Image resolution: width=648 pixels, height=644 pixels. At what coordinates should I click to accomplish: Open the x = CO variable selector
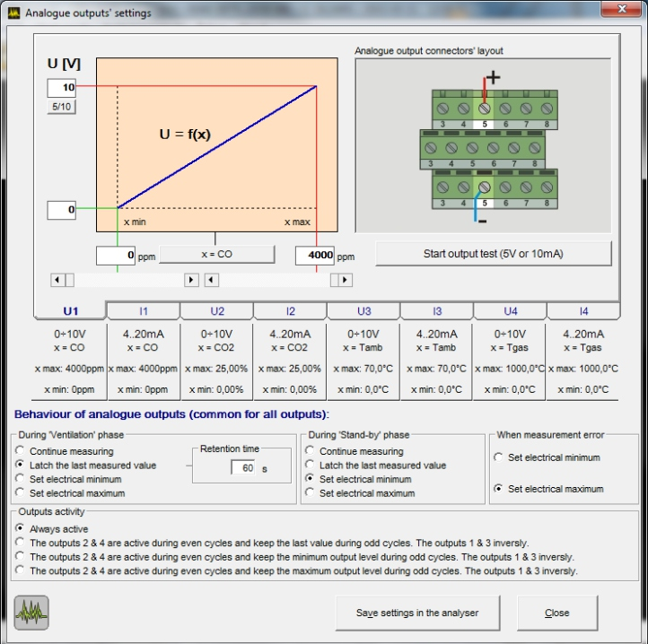coord(216,255)
